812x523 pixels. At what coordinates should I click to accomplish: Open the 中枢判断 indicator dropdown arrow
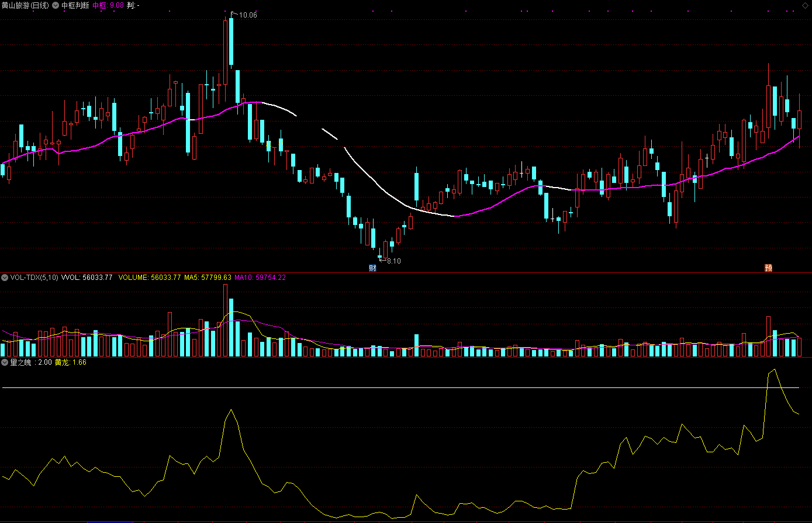(56, 5)
